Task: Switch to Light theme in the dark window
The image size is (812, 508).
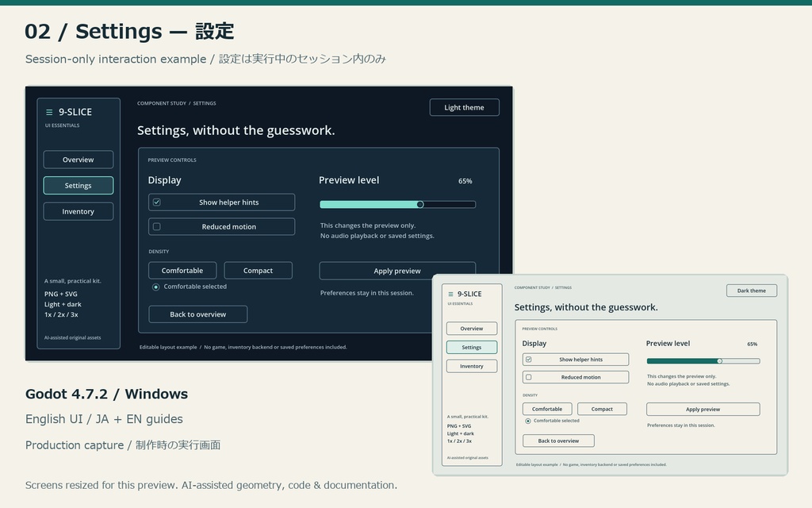Action: [x=465, y=107]
